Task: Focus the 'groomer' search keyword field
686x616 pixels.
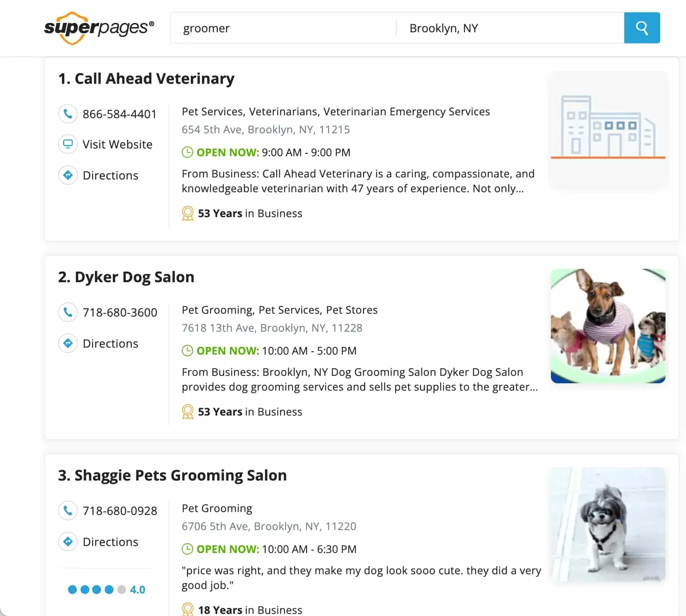Action: [x=282, y=28]
